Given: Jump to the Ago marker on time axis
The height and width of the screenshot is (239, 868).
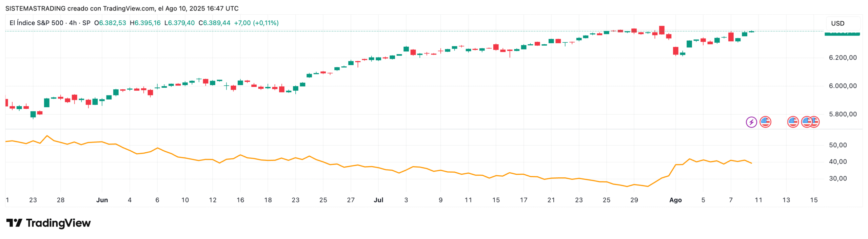Looking at the screenshot, I should point(675,200).
